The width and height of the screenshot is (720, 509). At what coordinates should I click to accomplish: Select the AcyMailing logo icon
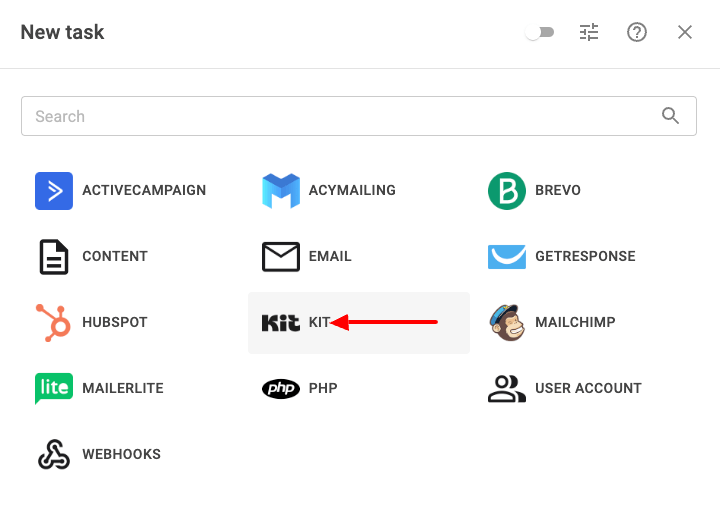pyautogui.click(x=281, y=191)
